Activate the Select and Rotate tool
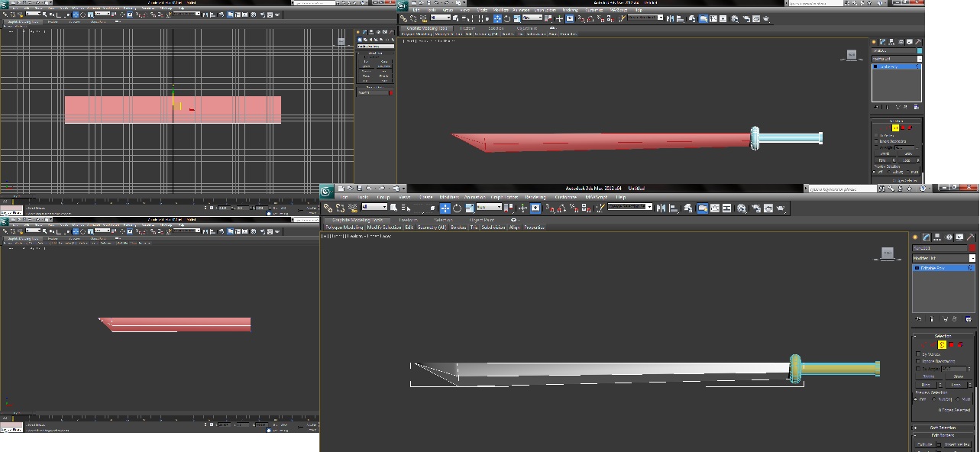The width and height of the screenshot is (980, 452). click(457, 208)
